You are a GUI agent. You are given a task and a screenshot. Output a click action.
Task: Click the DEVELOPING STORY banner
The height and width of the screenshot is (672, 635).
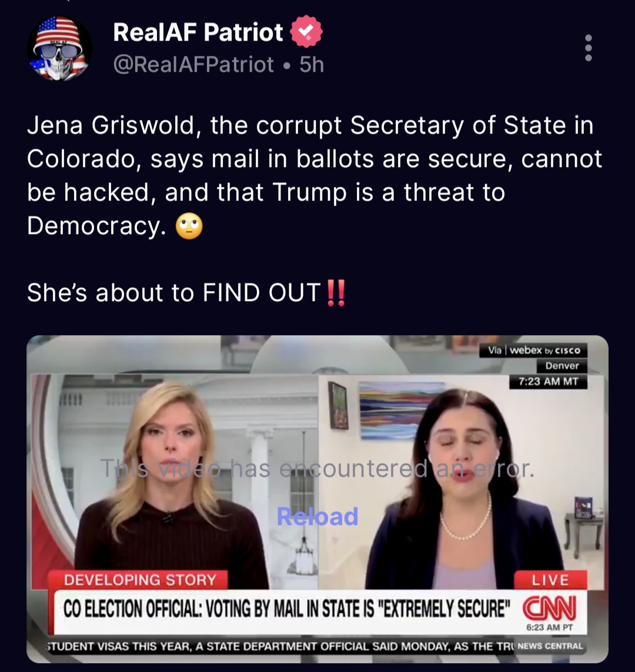click(x=140, y=580)
